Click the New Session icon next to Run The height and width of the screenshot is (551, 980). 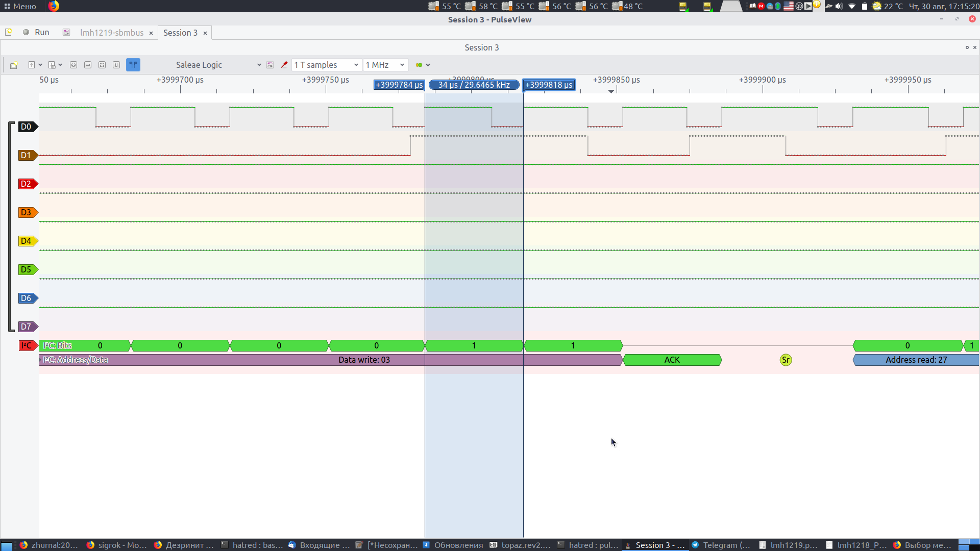tap(9, 32)
